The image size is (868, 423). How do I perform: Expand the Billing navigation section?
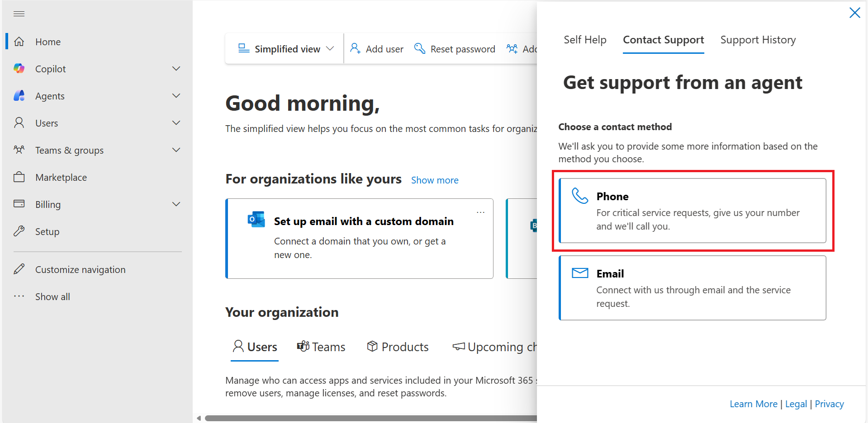[x=176, y=204]
